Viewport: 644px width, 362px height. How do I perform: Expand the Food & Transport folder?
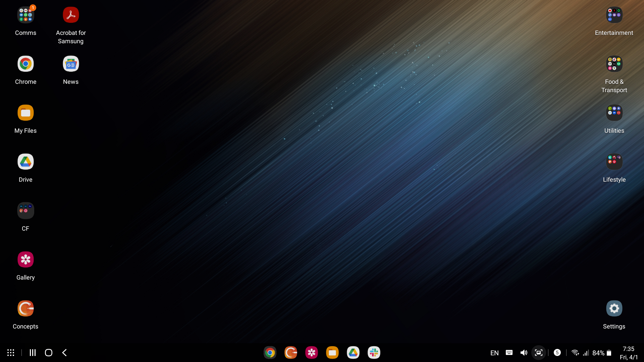(x=614, y=64)
